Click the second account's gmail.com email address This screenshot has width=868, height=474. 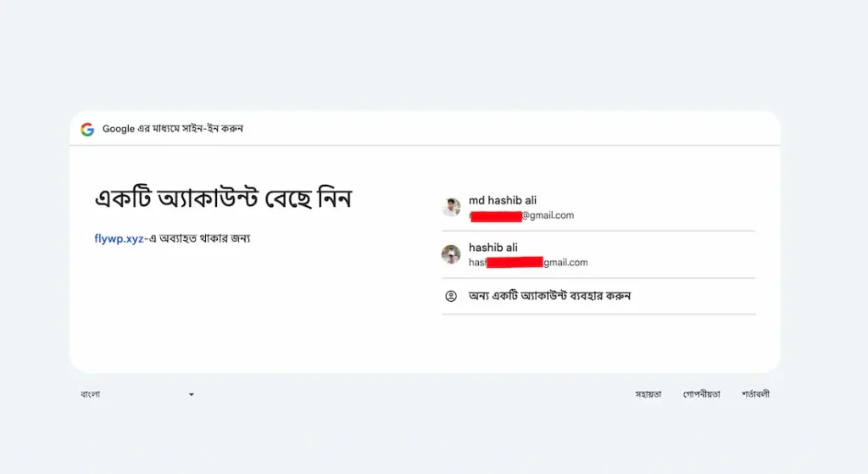[565, 263]
